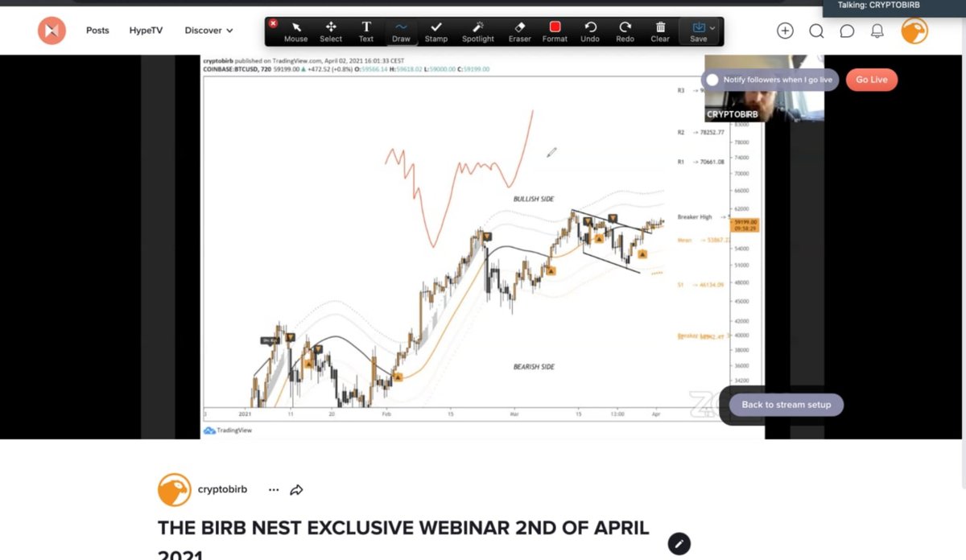
Task: Click the orange current price tag
Action: point(743,224)
